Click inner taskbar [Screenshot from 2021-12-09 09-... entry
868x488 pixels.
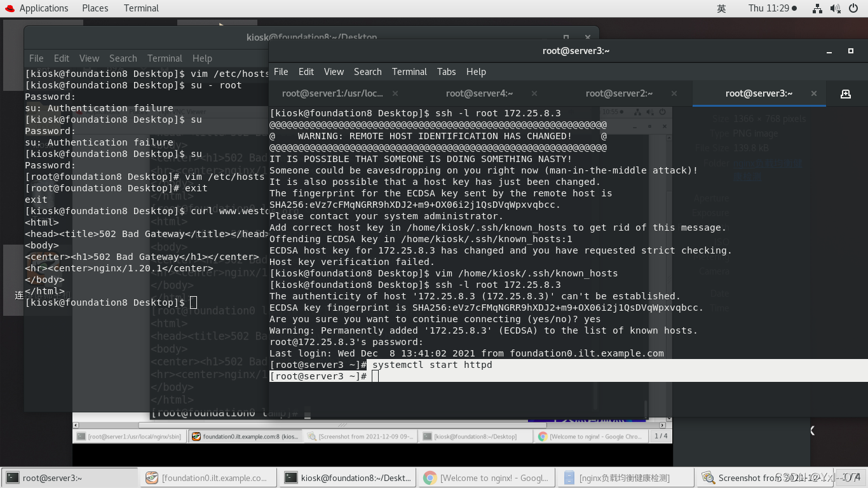[x=360, y=437]
